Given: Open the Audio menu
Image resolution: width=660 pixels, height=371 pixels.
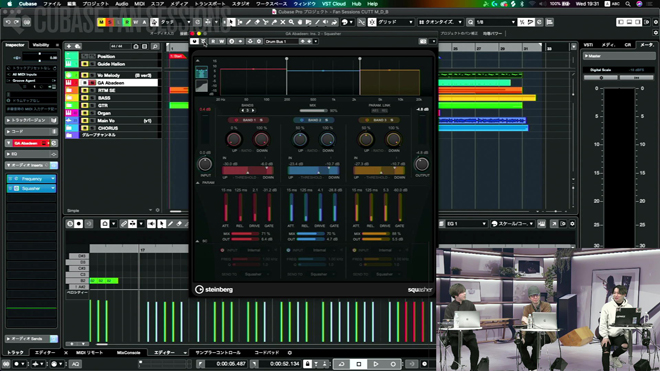Looking at the screenshot, I should [x=122, y=4].
